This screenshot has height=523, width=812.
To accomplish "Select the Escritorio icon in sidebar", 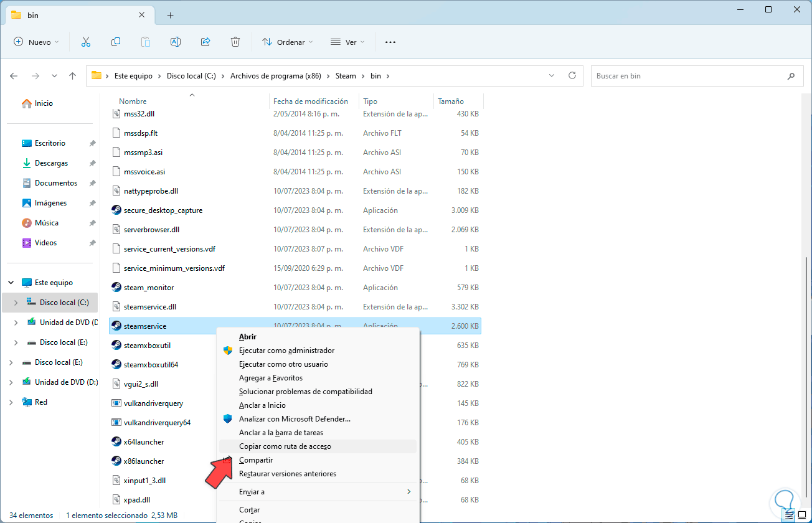I will coord(27,143).
